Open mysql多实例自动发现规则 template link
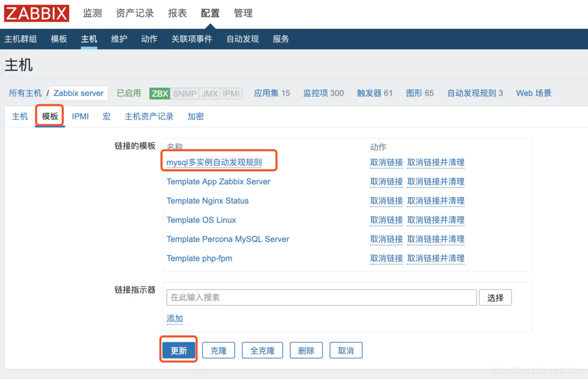This screenshot has width=588, height=379. click(214, 163)
